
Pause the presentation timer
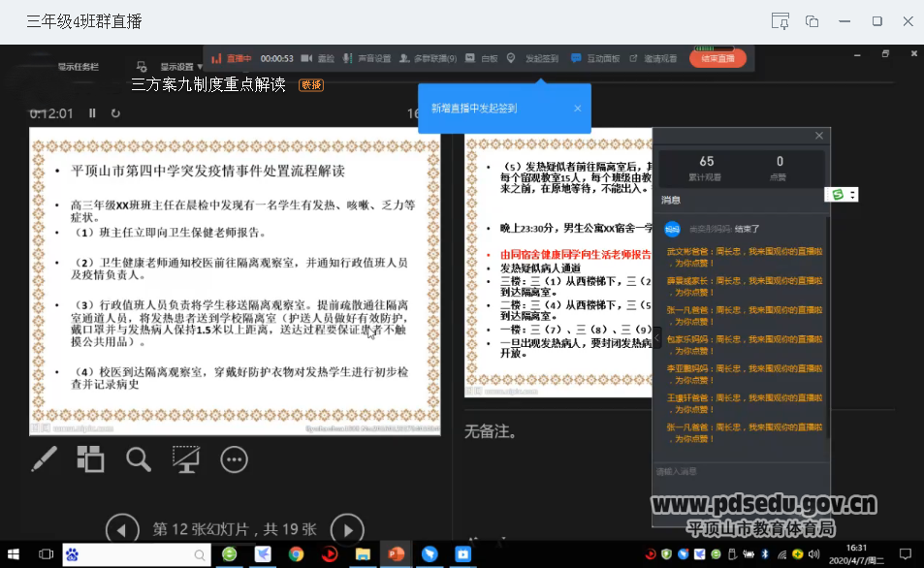click(x=93, y=113)
